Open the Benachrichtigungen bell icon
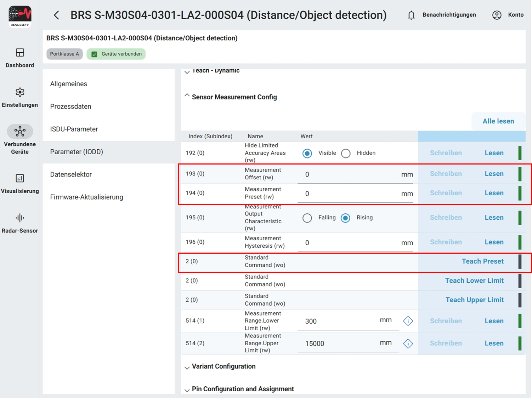This screenshot has height=398, width=532. point(411,15)
